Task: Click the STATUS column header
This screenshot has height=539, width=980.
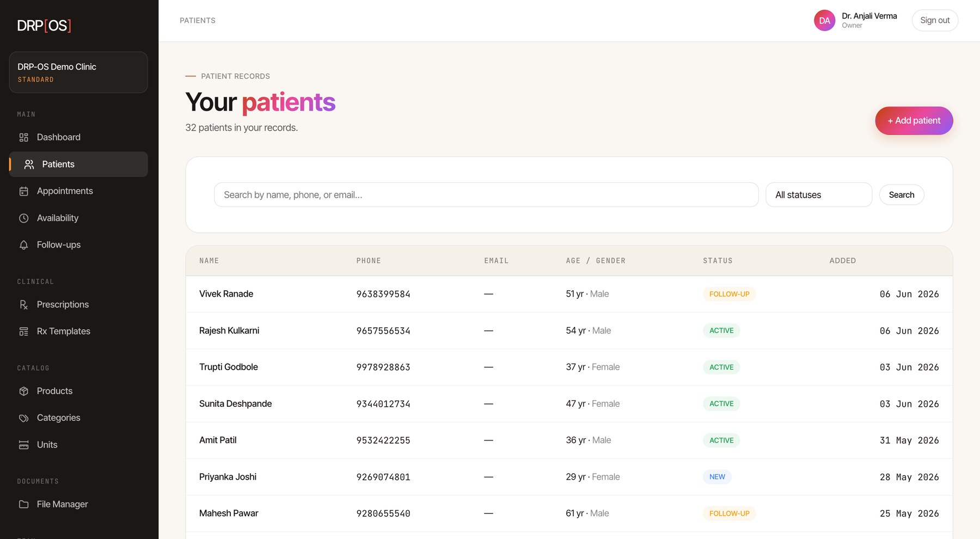Action: (x=718, y=261)
